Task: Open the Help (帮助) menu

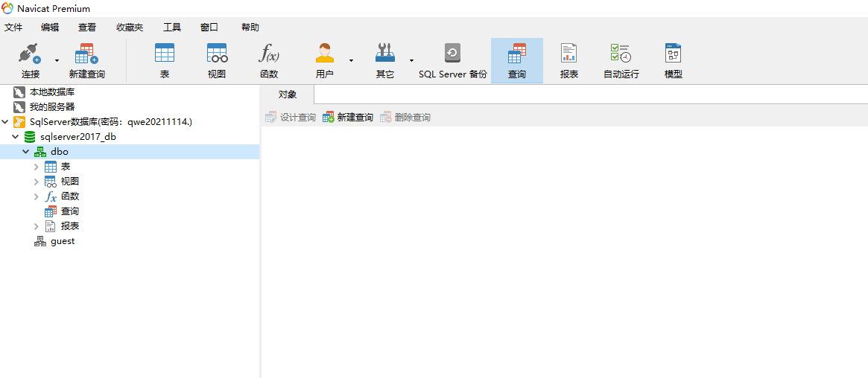Action: (x=250, y=27)
